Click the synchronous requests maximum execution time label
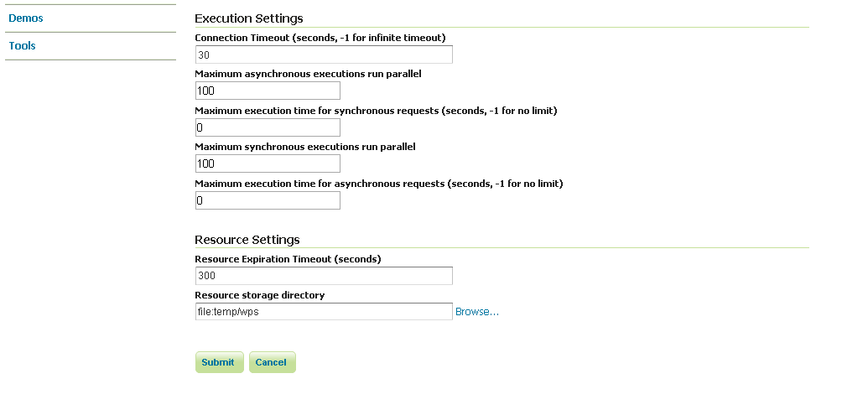 pyautogui.click(x=376, y=111)
